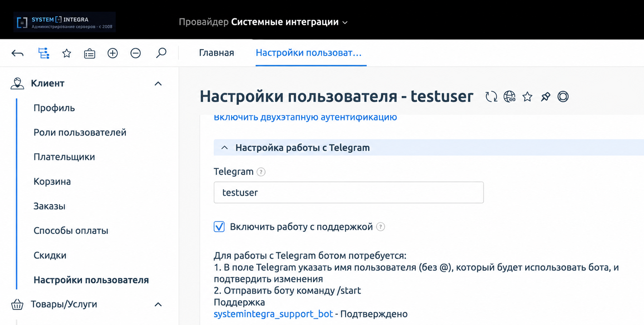Screen dimensions: 644x325
Task: Collapse Настройка работы с Telegram section
Action: [x=225, y=148]
